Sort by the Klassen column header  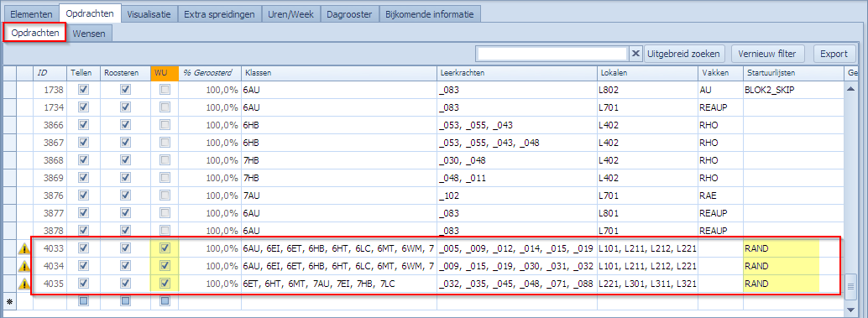point(339,72)
